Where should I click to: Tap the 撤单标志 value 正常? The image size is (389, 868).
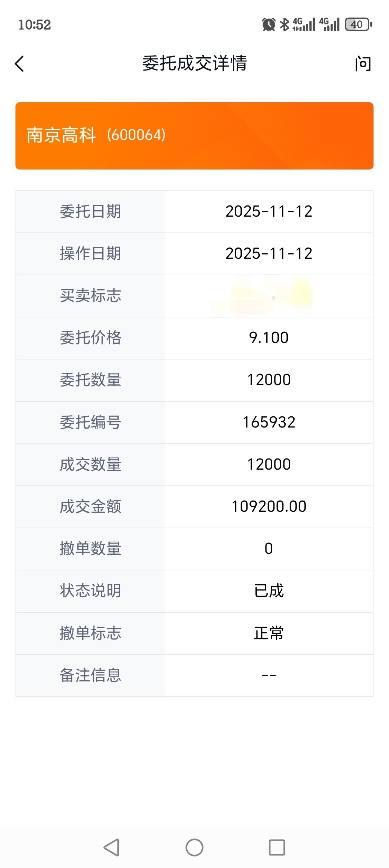pos(269,633)
